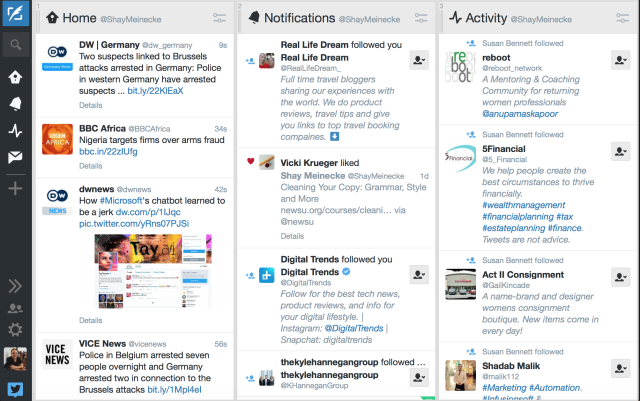Click the dwnews NEWS avatar
Image resolution: width=640 pixels, height=401 pixels.
58,200
